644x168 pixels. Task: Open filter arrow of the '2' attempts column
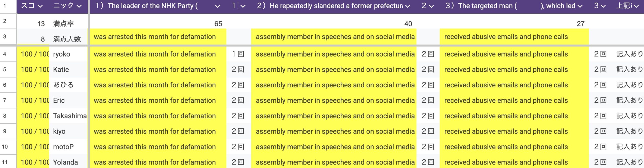tap(431, 6)
